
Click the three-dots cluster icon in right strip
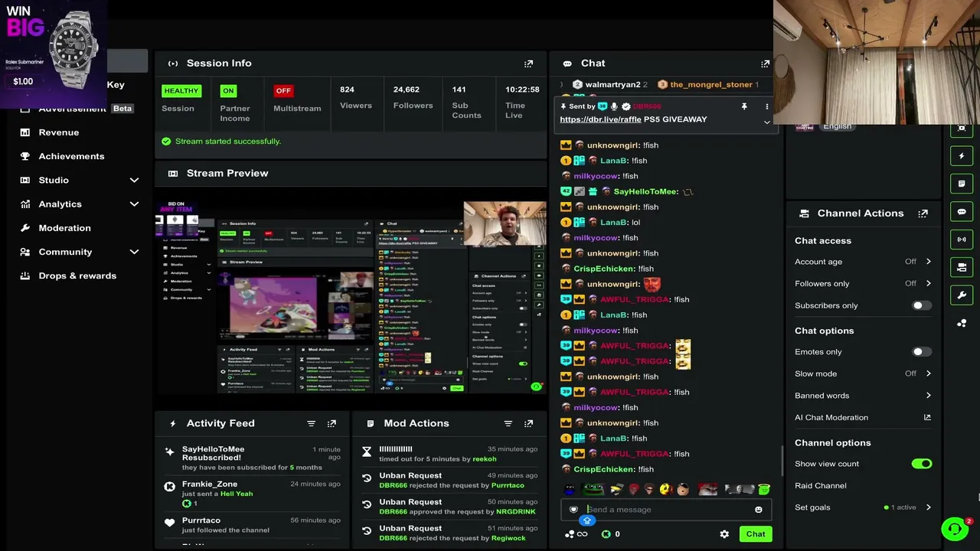click(x=962, y=323)
